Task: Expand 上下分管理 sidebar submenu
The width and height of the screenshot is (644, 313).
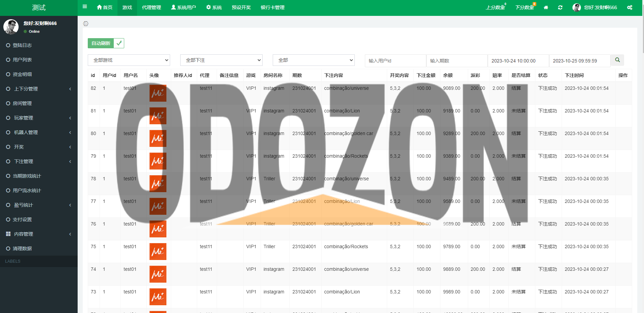Action: coord(39,89)
